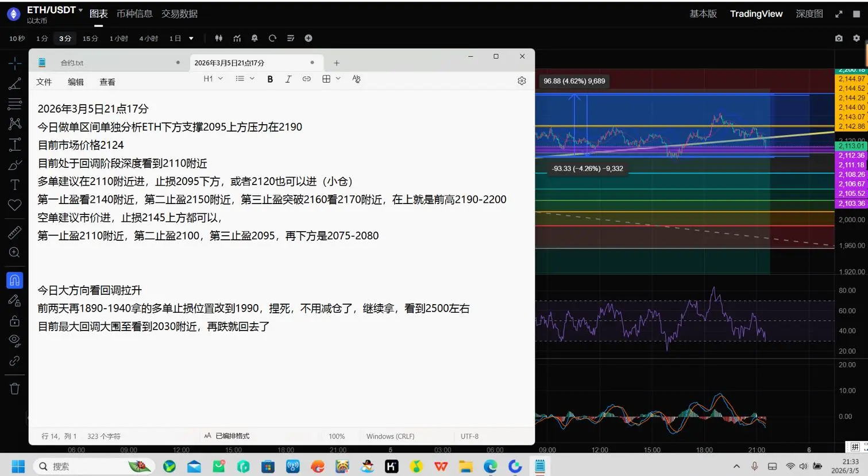Viewport: 868px width, 476px height.
Task: Open candlestick chart type selector
Action: pos(219,39)
